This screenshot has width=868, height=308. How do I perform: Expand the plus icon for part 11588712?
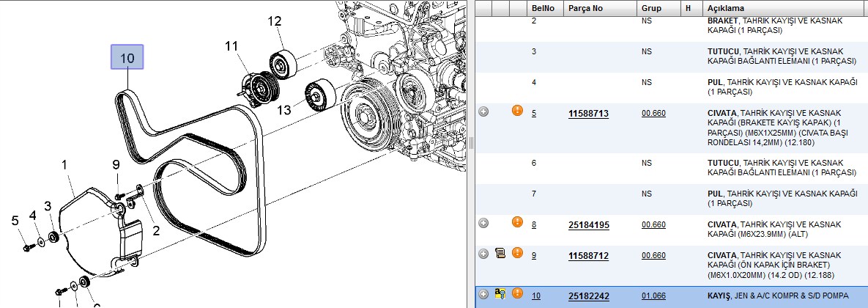[484, 254]
